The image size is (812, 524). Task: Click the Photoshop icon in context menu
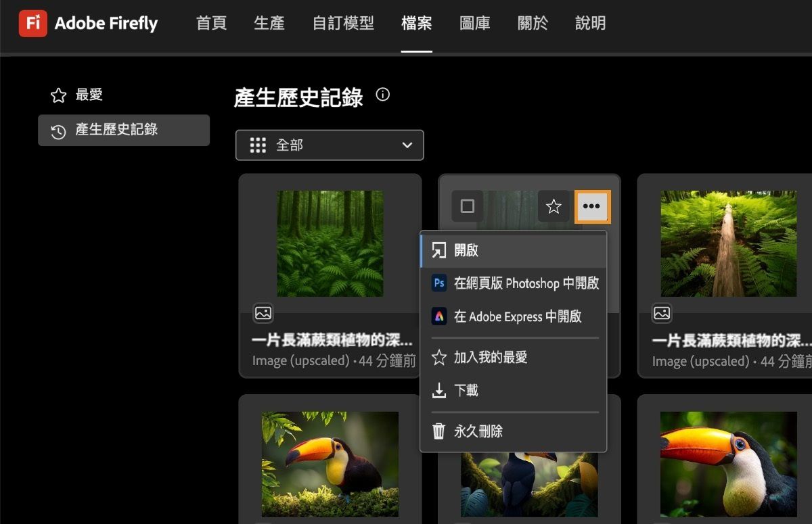coord(439,283)
